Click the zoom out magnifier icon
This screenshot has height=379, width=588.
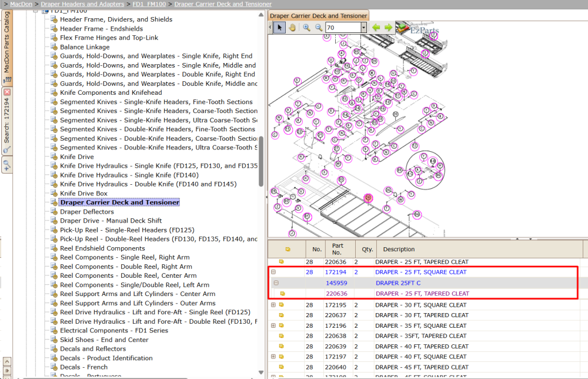point(319,28)
